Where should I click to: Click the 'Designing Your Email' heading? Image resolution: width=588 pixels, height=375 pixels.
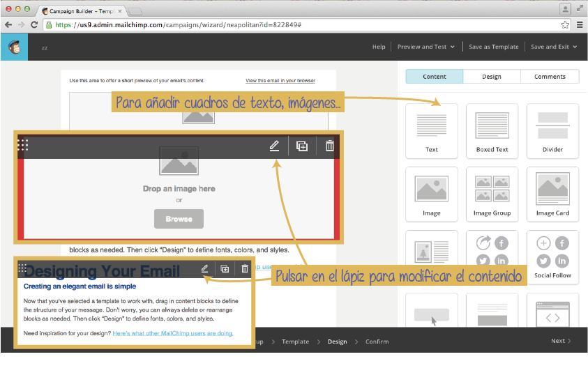[102, 271]
